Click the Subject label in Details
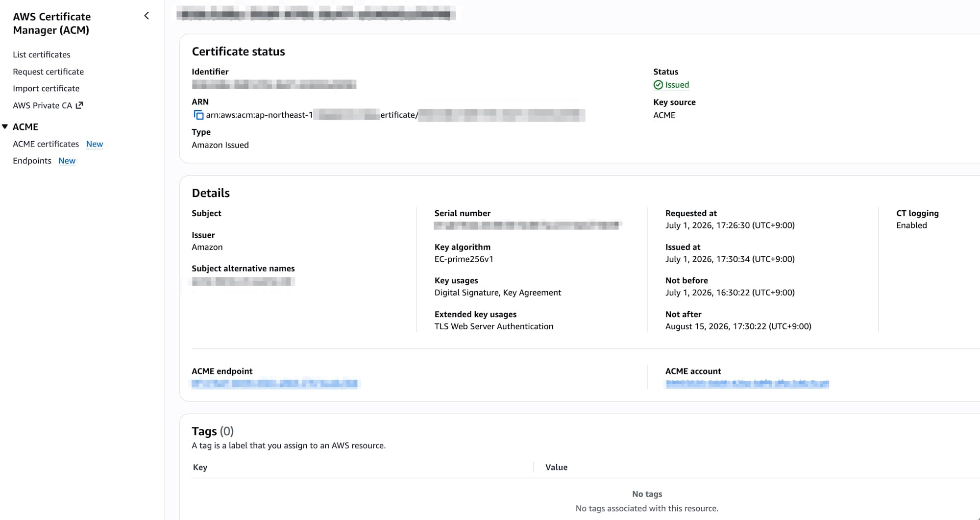980x520 pixels. [x=206, y=213]
